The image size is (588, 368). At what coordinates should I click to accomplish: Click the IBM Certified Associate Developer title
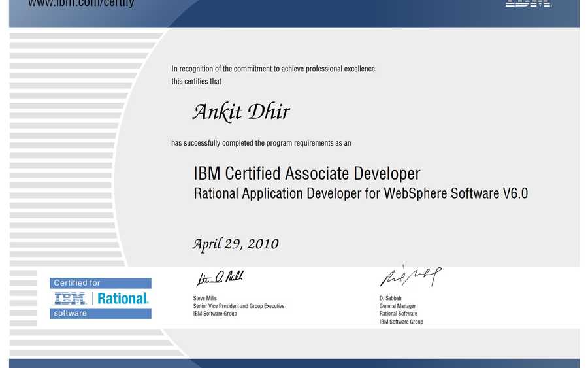pyautogui.click(x=307, y=174)
